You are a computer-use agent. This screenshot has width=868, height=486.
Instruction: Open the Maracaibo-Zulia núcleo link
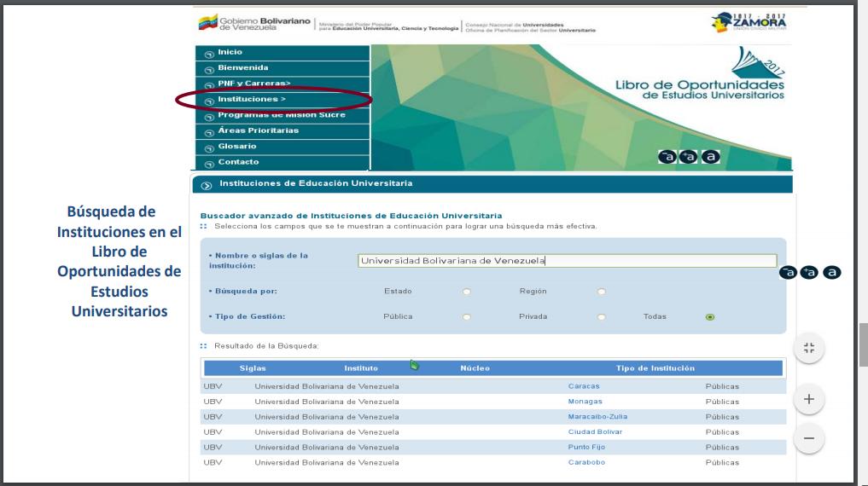(597, 416)
